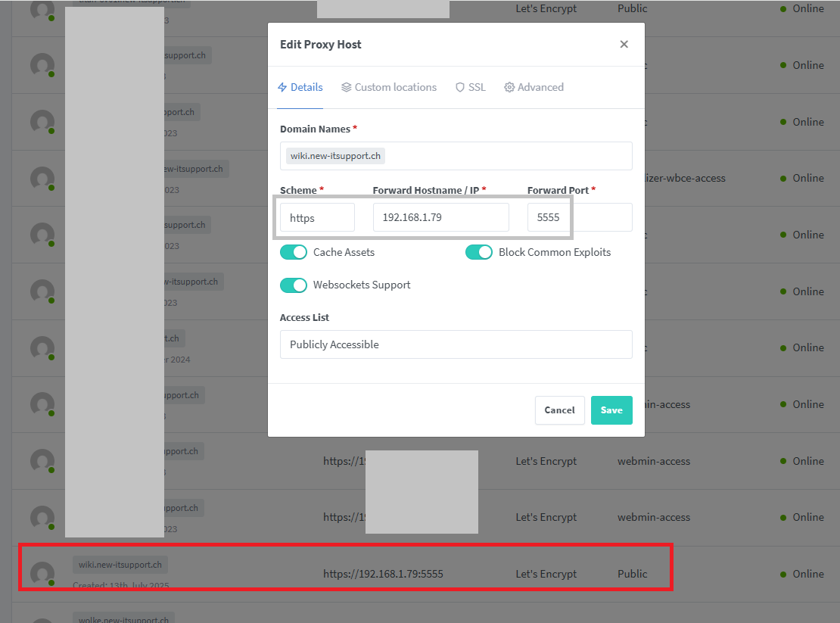Switch to the SSL tab
This screenshot has height=623, width=840.
click(471, 87)
